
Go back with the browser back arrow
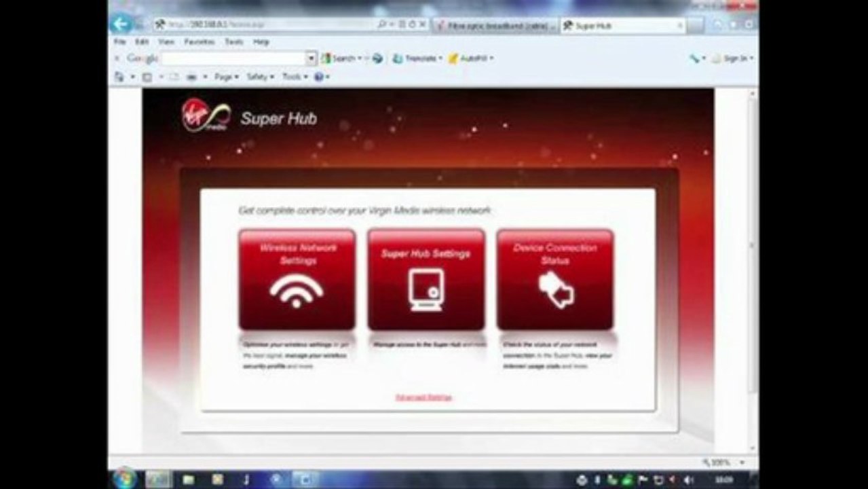click(x=121, y=24)
